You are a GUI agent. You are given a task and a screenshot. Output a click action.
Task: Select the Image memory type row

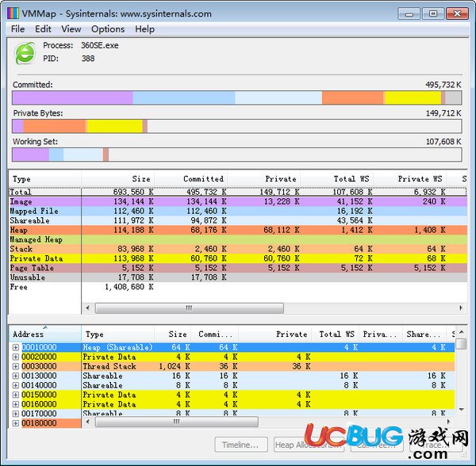[x=238, y=201]
